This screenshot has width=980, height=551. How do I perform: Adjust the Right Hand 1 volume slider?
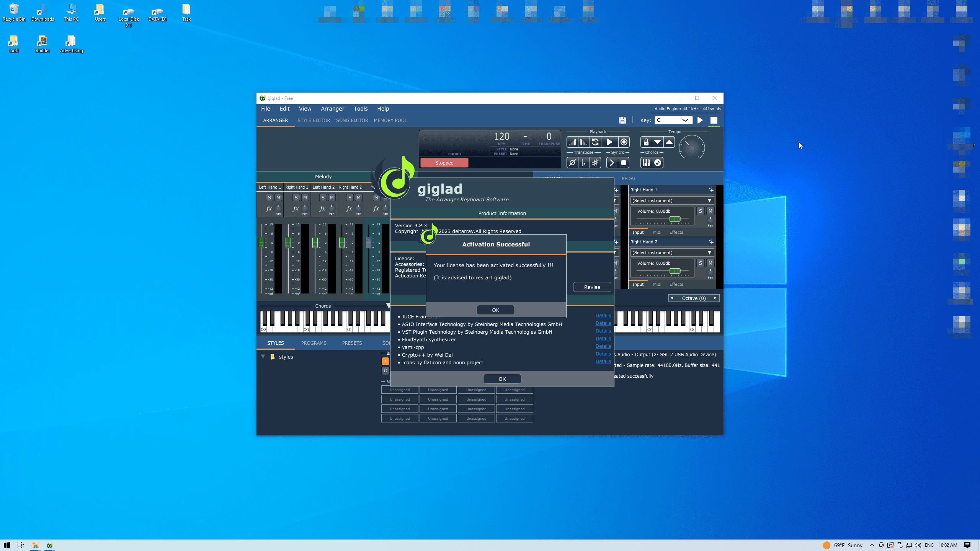[x=675, y=219]
